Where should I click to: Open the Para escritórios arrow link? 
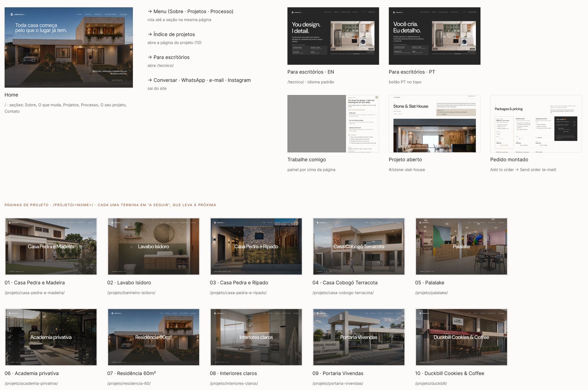tap(169, 57)
